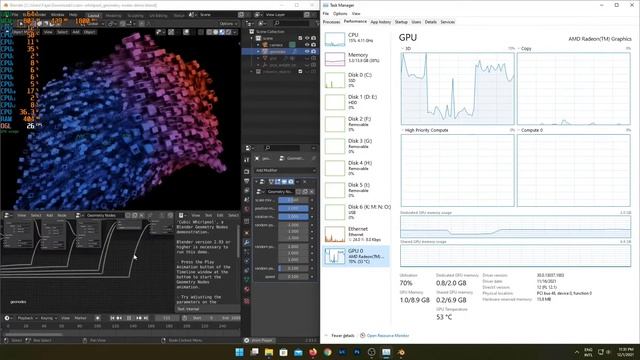Toggle X-ray mode in the viewport header
Viewport: 640px width, 360px height.
click(200, 32)
